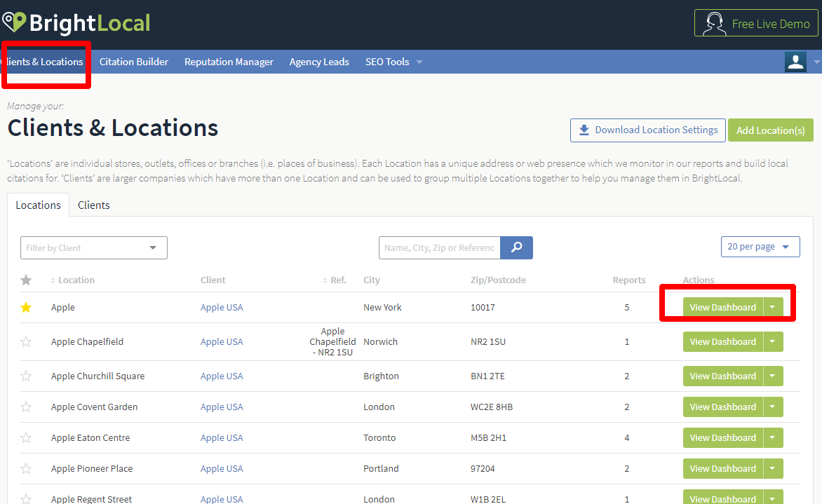Open Apple USA link for Apple Pioneer Place
822x504 pixels.
222,468
